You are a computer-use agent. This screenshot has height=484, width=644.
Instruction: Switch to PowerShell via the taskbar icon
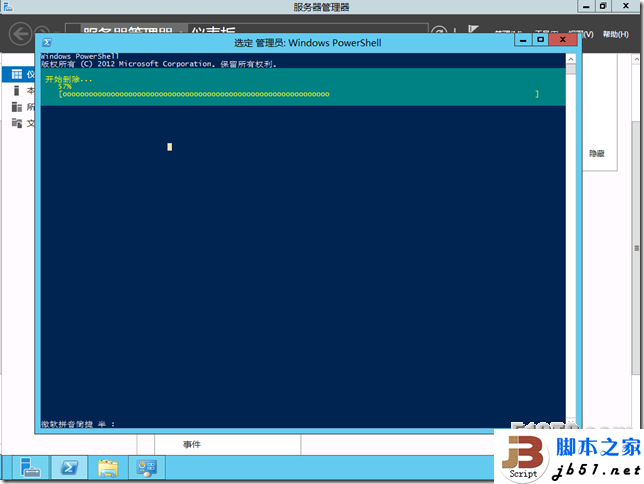point(69,468)
